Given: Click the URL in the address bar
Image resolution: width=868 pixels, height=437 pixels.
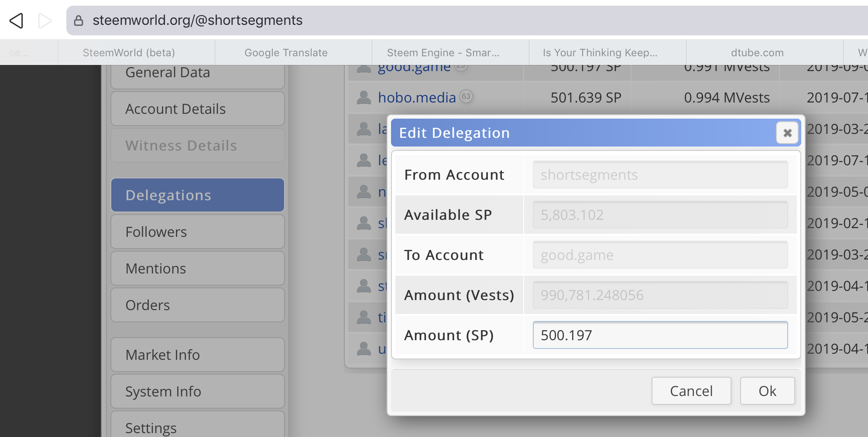Looking at the screenshot, I should click(197, 20).
